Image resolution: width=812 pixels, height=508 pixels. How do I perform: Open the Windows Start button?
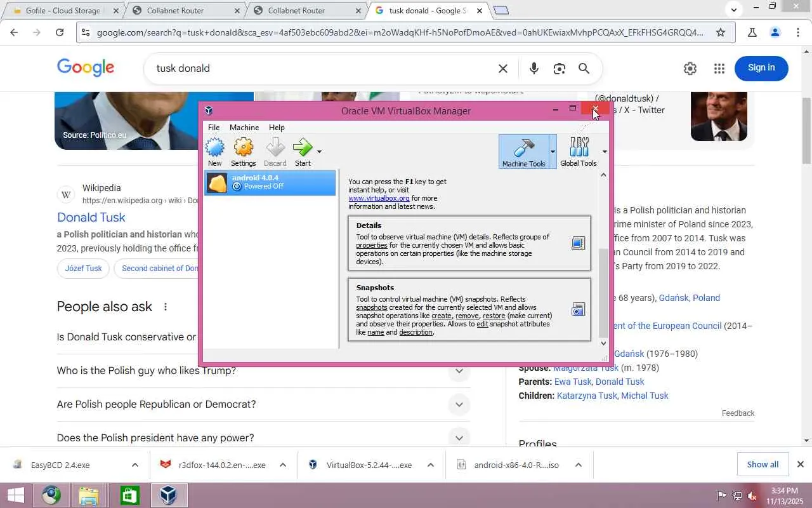(x=15, y=495)
